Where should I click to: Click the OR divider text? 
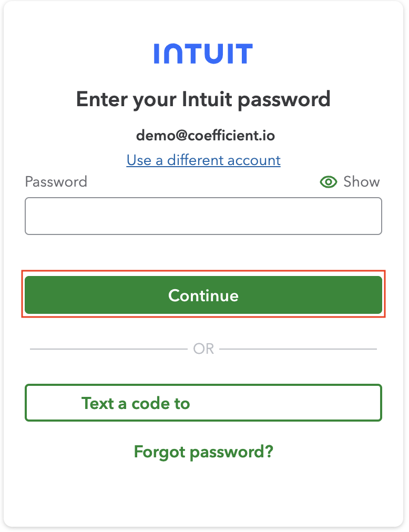click(203, 349)
